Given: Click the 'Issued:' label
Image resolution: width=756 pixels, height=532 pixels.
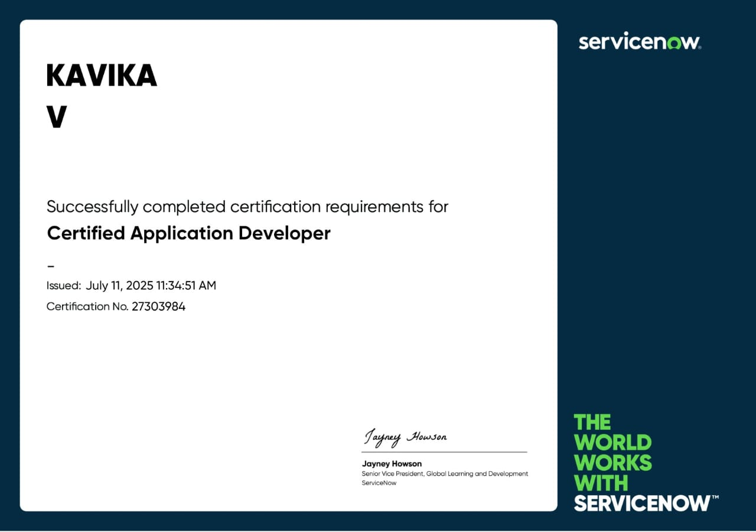Looking at the screenshot, I should pos(64,286).
